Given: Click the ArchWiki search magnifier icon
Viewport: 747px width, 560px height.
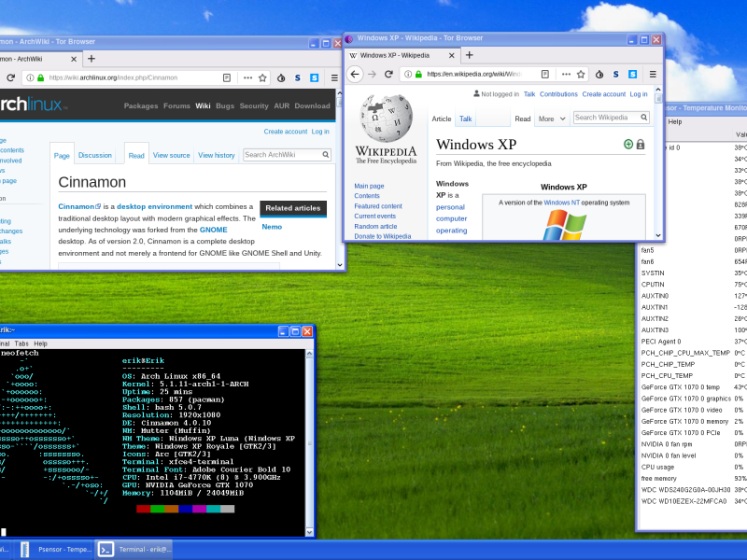Looking at the screenshot, I should pyautogui.click(x=325, y=154).
